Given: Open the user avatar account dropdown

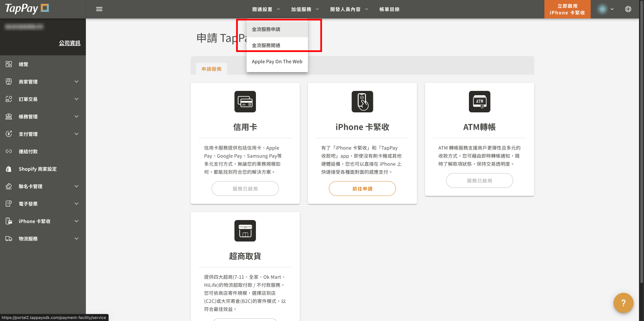Looking at the screenshot, I should 606,9.
